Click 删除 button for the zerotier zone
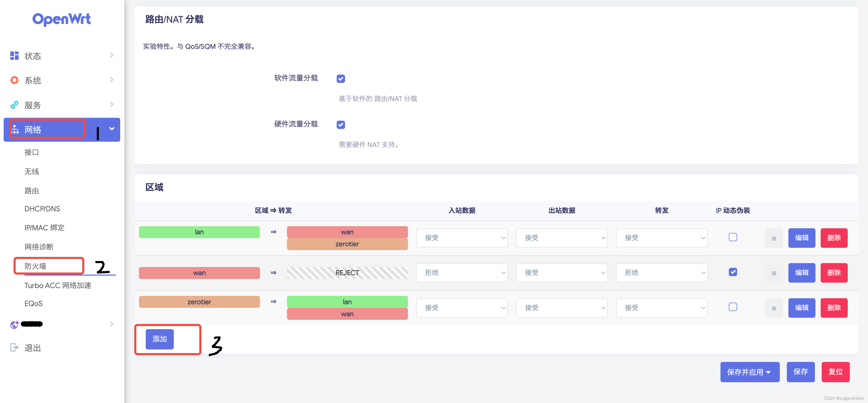The image size is (868, 403). (834, 308)
